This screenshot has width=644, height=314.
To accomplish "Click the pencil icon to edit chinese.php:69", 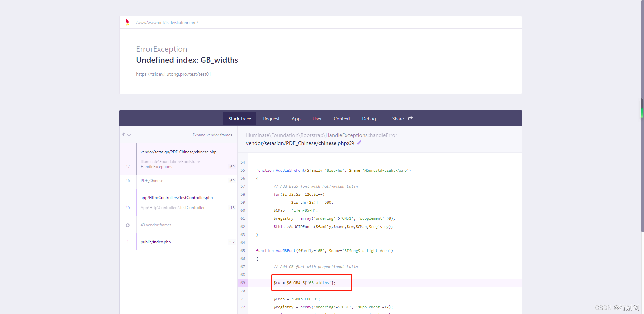I will 359,143.
